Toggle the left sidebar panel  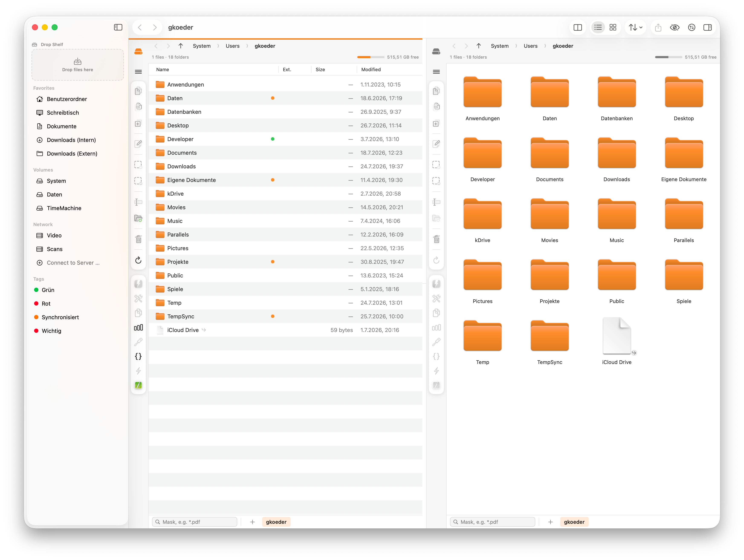pyautogui.click(x=118, y=27)
